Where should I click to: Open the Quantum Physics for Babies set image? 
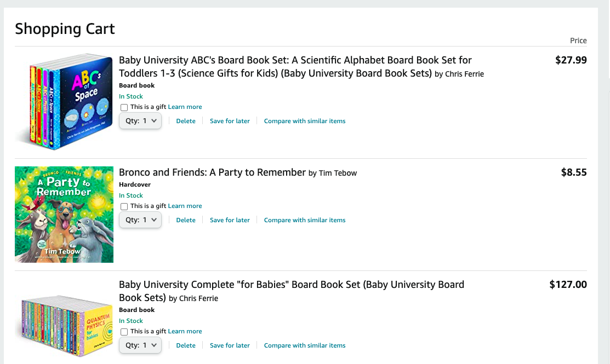64,326
